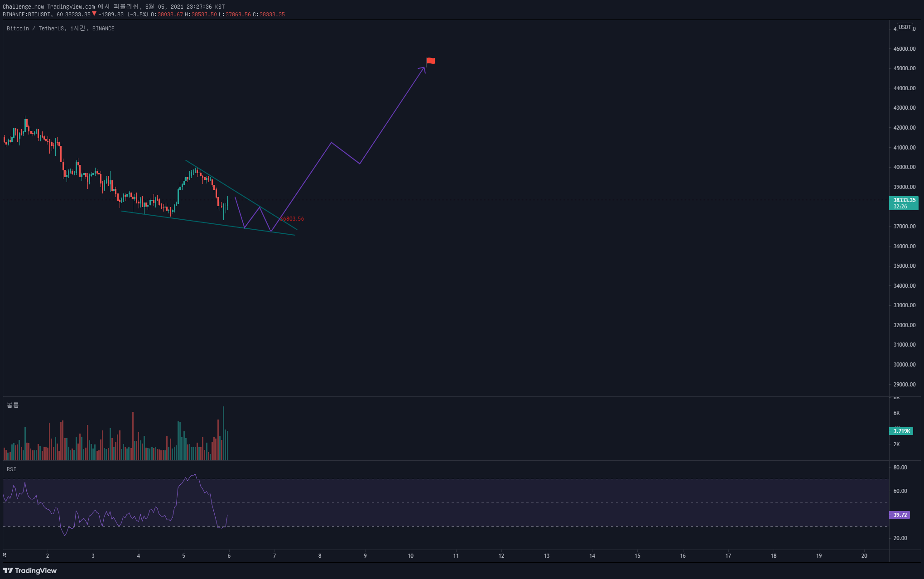Click the 46000.00 price axis label
Screen dimensions: 924x579
click(x=905, y=49)
